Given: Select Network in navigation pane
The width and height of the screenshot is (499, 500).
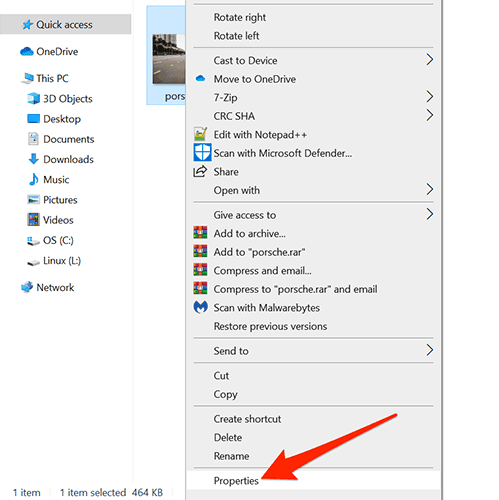Looking at the screenshot, I should point(55,287).
